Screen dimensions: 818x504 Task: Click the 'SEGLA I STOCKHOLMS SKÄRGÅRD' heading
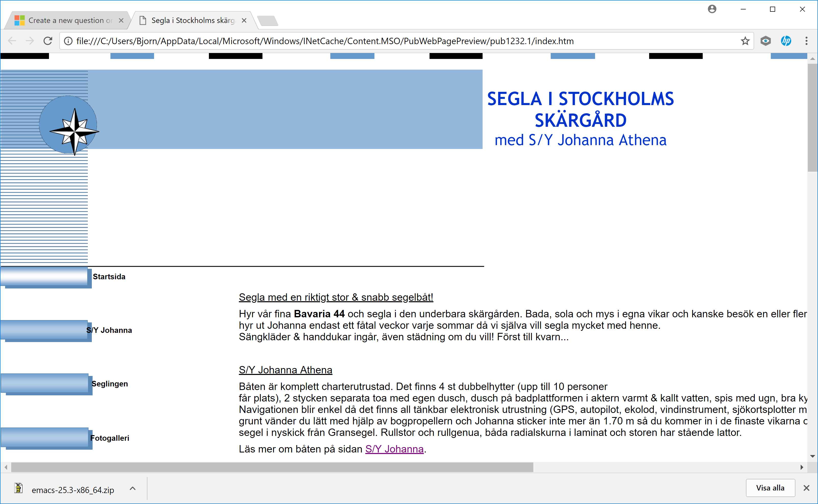[580, 109]
